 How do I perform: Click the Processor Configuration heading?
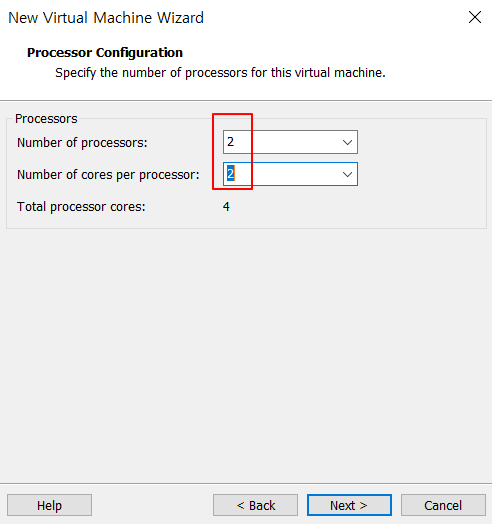coord(105,53)
